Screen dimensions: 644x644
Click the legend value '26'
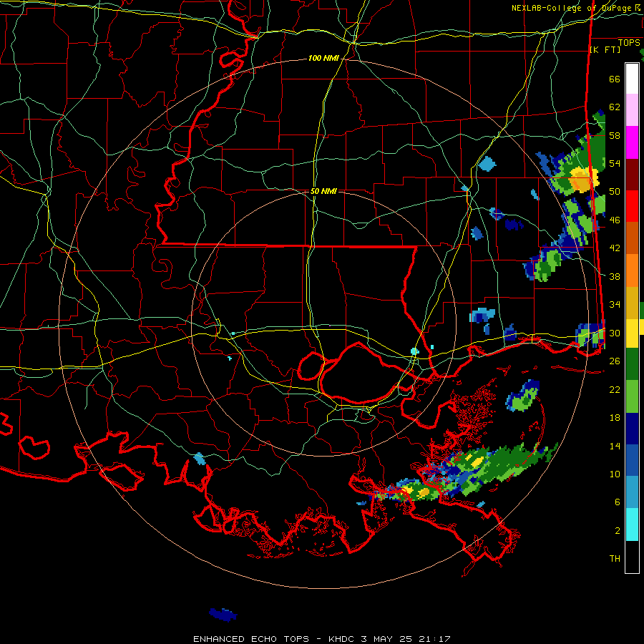click(615, 361)
